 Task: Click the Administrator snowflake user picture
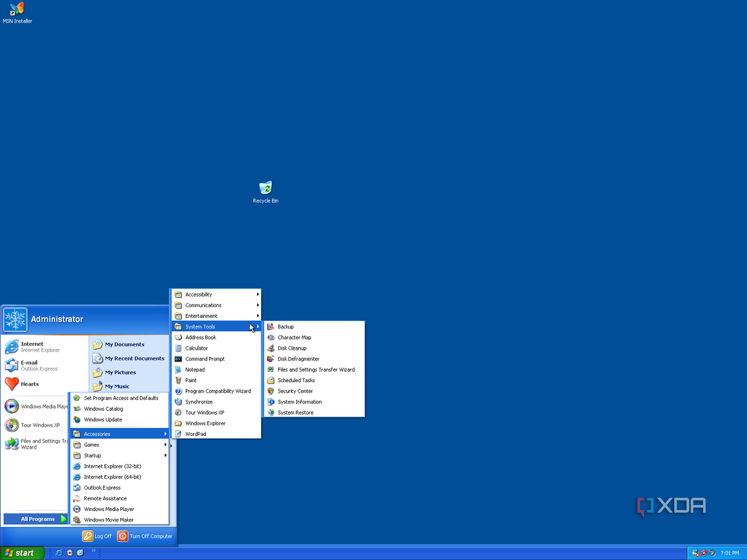click(15, 320)
